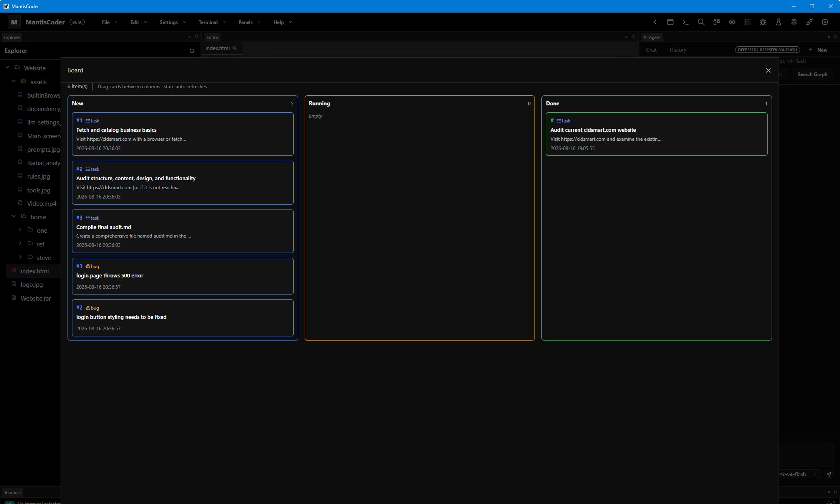Collapse the Website root folder
This screenshot has height=504, width=840.
point(7,68)
